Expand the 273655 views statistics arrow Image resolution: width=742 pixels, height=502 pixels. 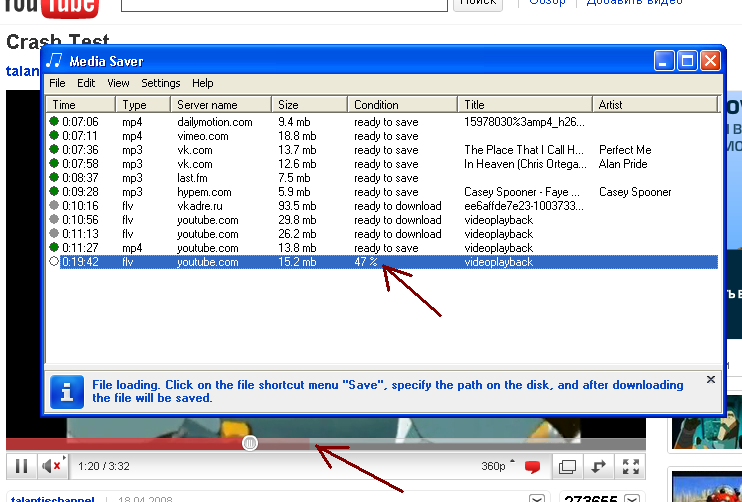point(632,499)
